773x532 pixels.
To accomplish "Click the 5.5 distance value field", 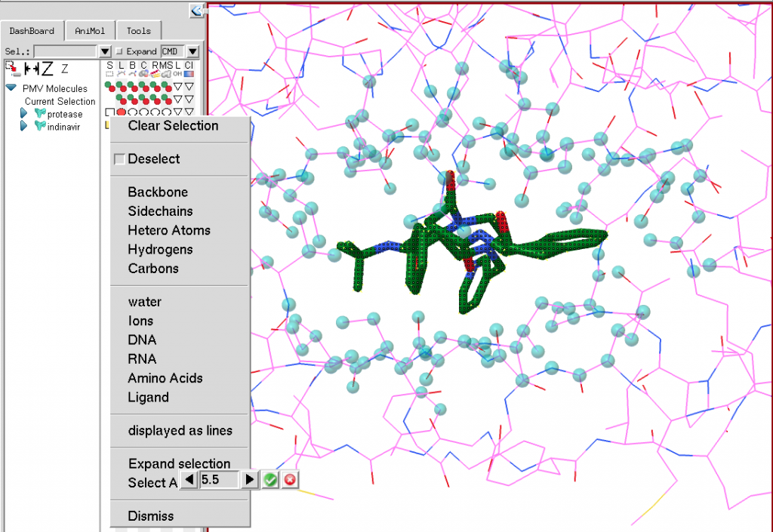I will point(220,479).
